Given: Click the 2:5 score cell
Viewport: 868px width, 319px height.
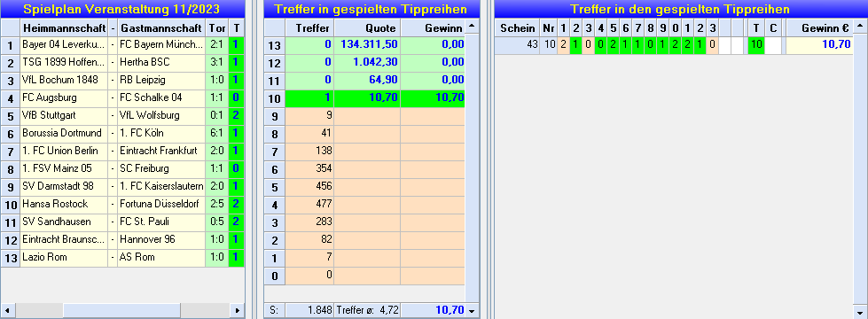Looking at the screenshot, I should (x=216, y=204).
